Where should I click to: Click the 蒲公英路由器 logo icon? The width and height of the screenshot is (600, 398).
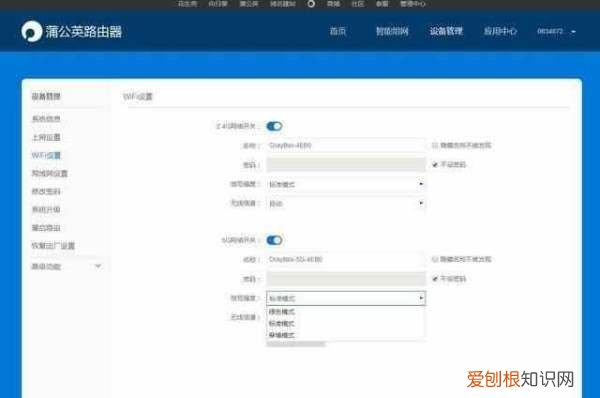(x=31, y=31)
